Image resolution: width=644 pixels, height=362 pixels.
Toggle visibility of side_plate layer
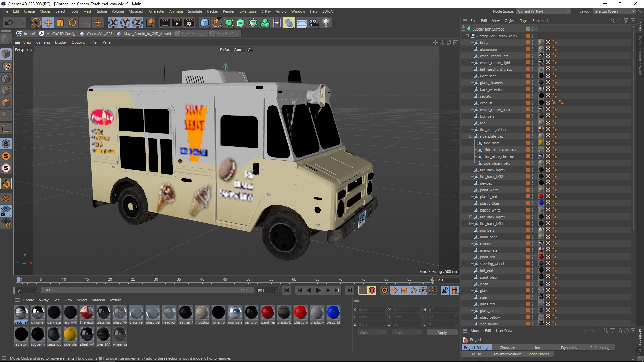[535, 143]
